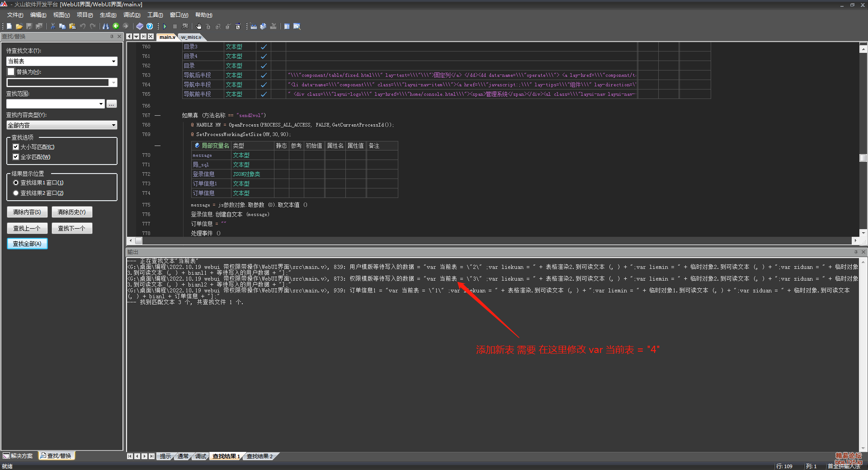868x470 pixels.
Task: Click the 清除内容 button
Action: 27,212
